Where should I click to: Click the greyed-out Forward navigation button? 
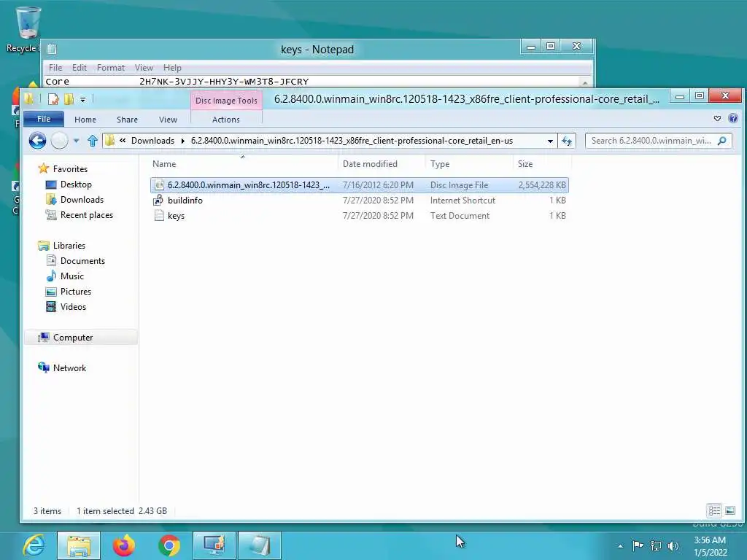(59, 141)
